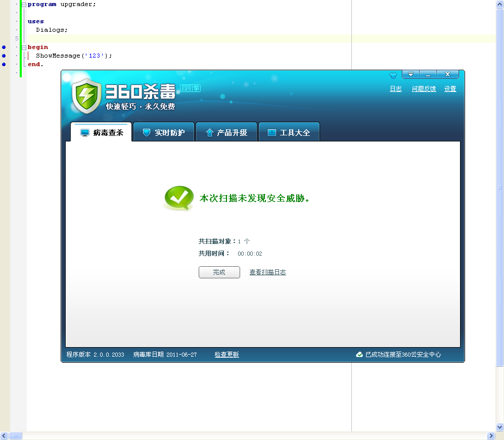Click the 程序版本 2.0.0.2033 text

tap(95, 355)
